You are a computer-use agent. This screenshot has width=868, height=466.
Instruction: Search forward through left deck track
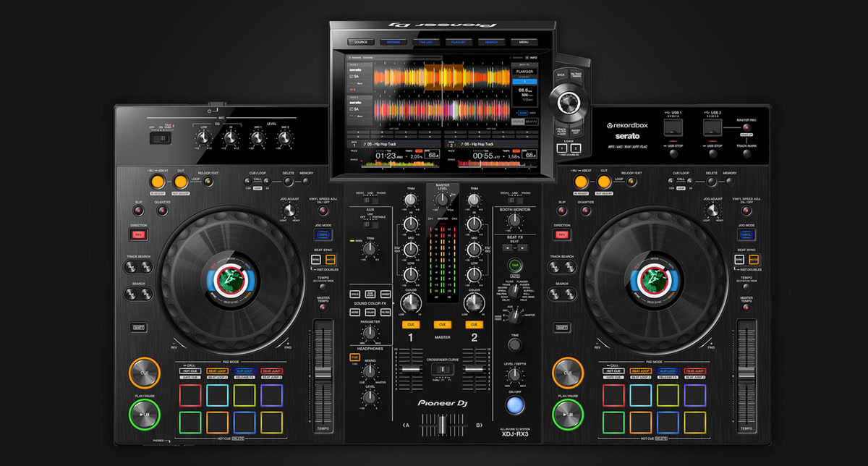147,294
